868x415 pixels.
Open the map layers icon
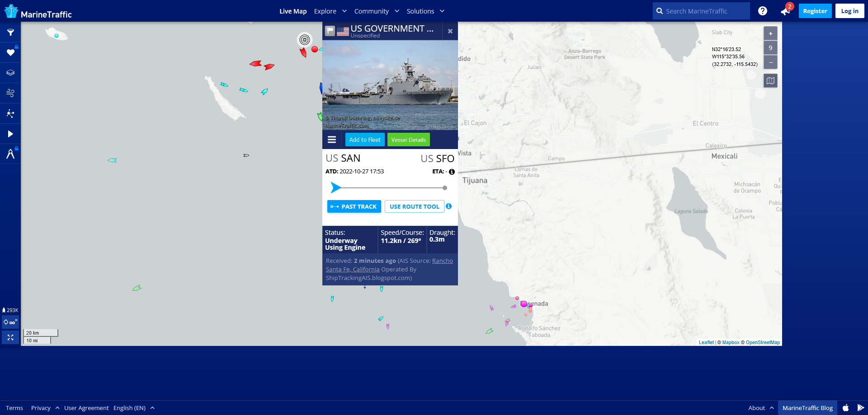pos(10,73)
